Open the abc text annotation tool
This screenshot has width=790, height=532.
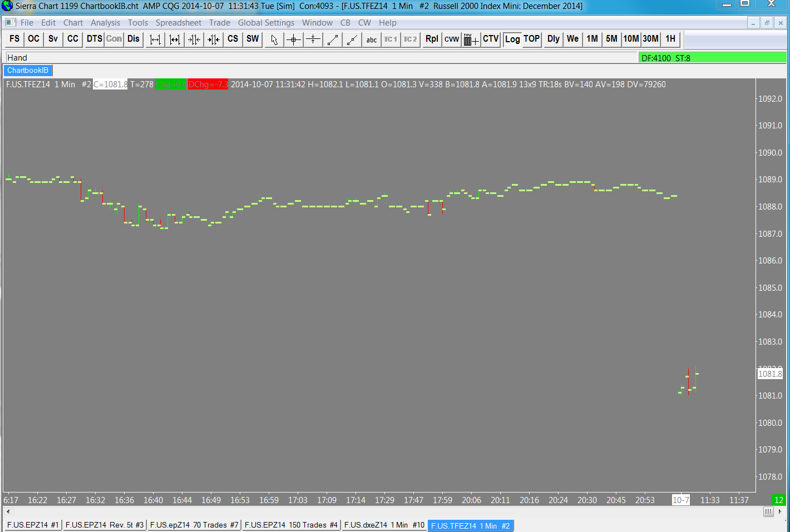tap(372, 39)
